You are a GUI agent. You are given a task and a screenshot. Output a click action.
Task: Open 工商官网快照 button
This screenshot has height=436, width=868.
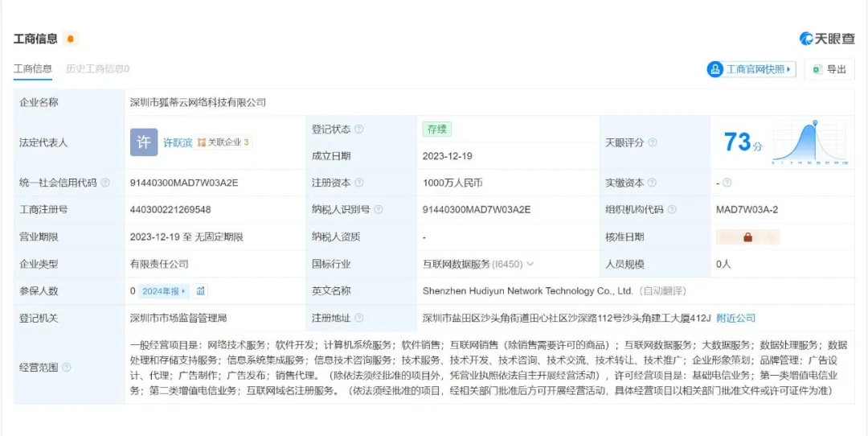pyautogui.click(x=751, y=69)
